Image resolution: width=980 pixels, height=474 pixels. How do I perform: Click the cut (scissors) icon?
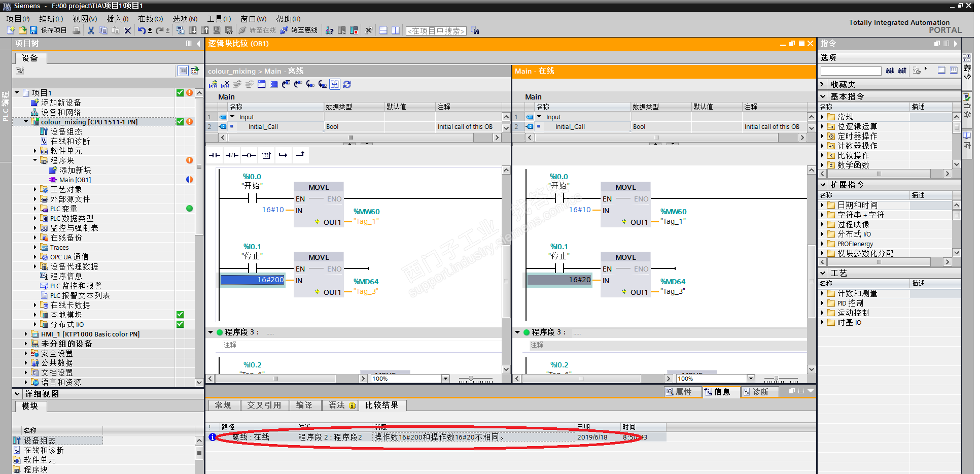pos(91,30)
